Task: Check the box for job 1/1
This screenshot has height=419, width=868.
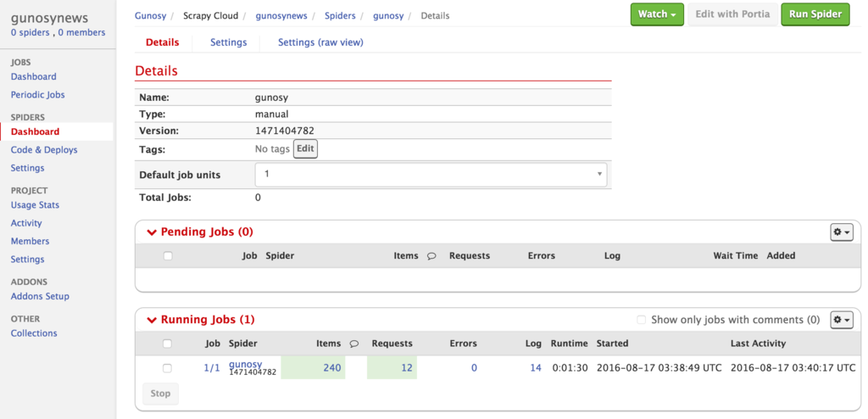Action: pos(167,368)
